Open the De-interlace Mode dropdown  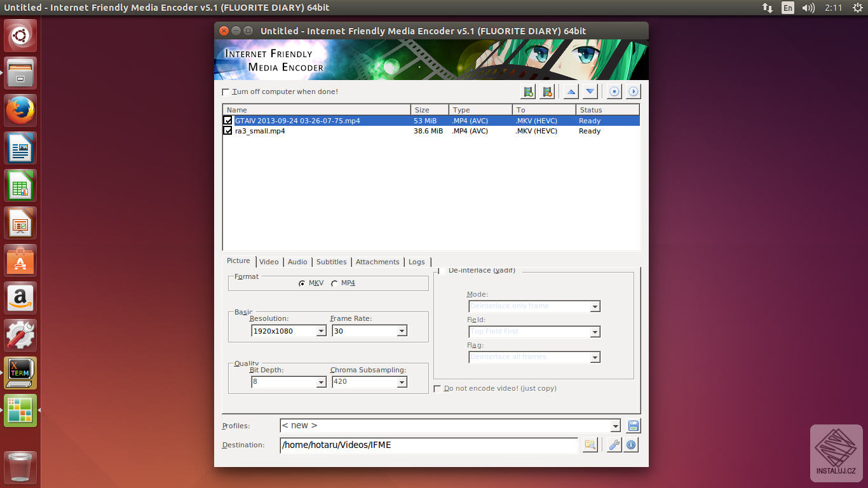pyautogui.click(x=595, y=306)
